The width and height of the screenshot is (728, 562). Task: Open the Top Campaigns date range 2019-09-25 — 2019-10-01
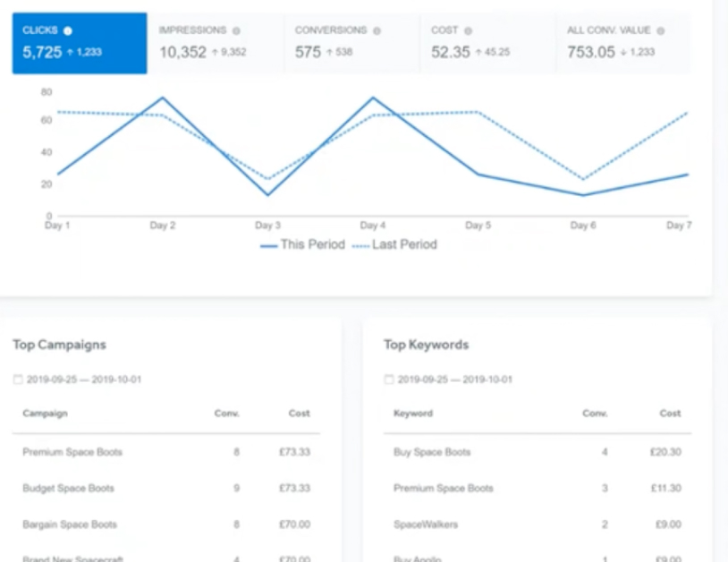(x=84, y=379)
